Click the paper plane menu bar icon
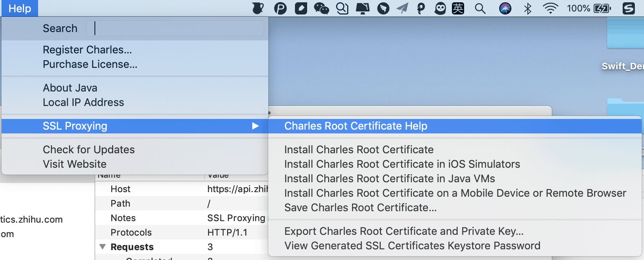The height and width of the screenshot is (260, 644). (x=402, y=8)
